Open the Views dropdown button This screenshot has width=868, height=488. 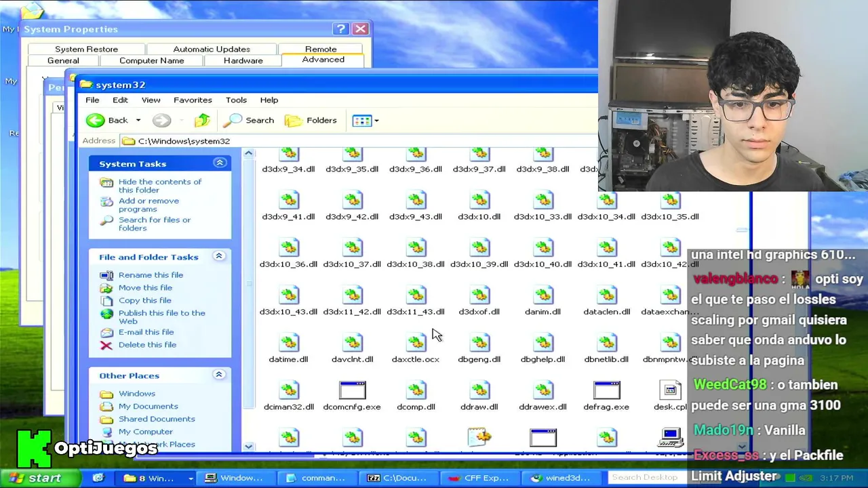pyautogui.click(x=366, y=121)
